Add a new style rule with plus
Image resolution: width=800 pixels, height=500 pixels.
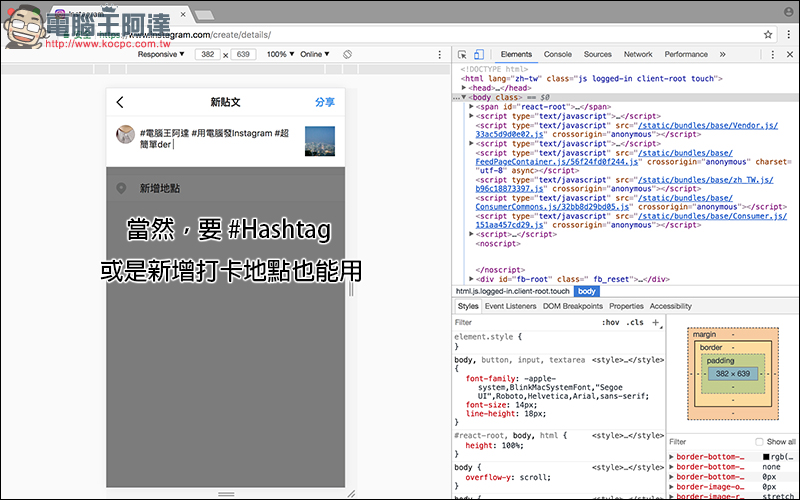656,322
